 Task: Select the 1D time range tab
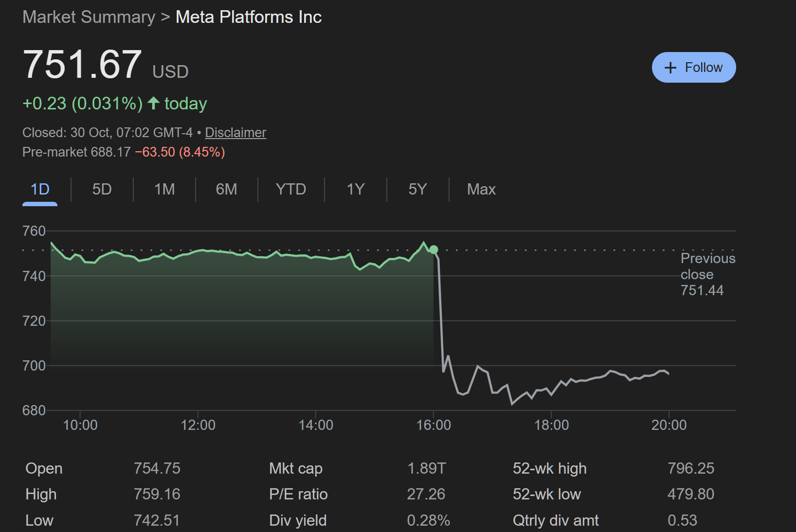click(x=39, y=189)
